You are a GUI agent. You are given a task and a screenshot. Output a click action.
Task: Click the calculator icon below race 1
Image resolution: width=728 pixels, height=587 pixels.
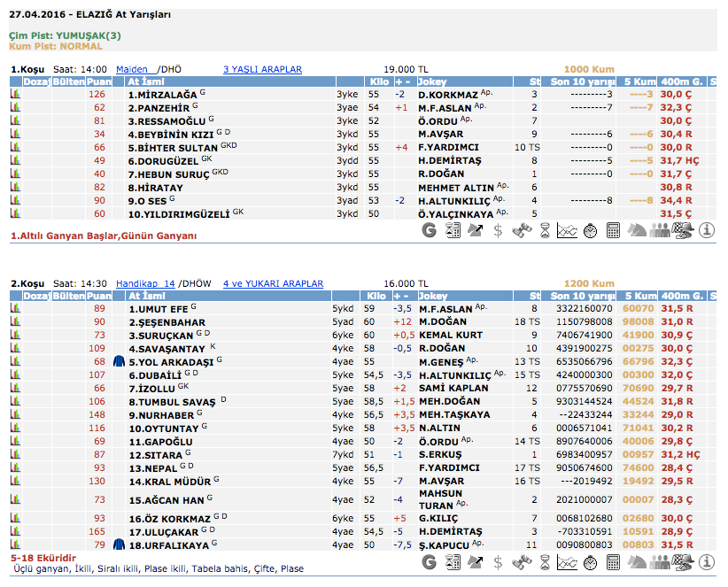(x=613, y=230)
